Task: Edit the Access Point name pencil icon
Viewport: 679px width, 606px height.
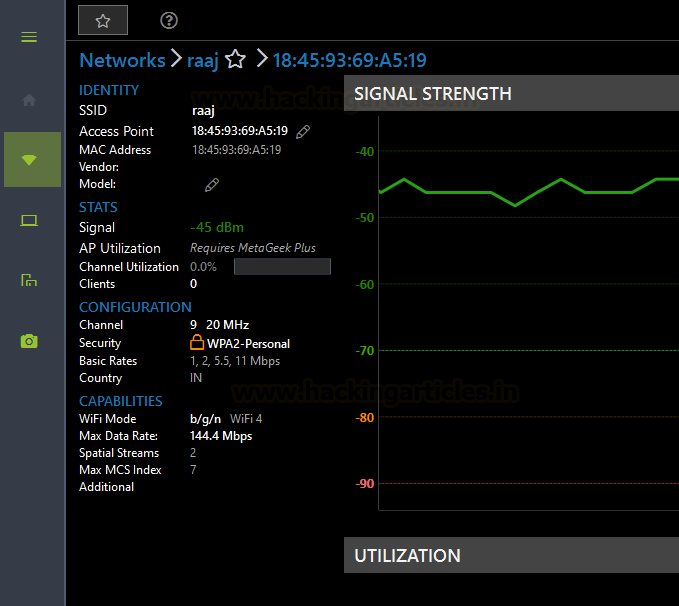Action: (x=303, y=132)
